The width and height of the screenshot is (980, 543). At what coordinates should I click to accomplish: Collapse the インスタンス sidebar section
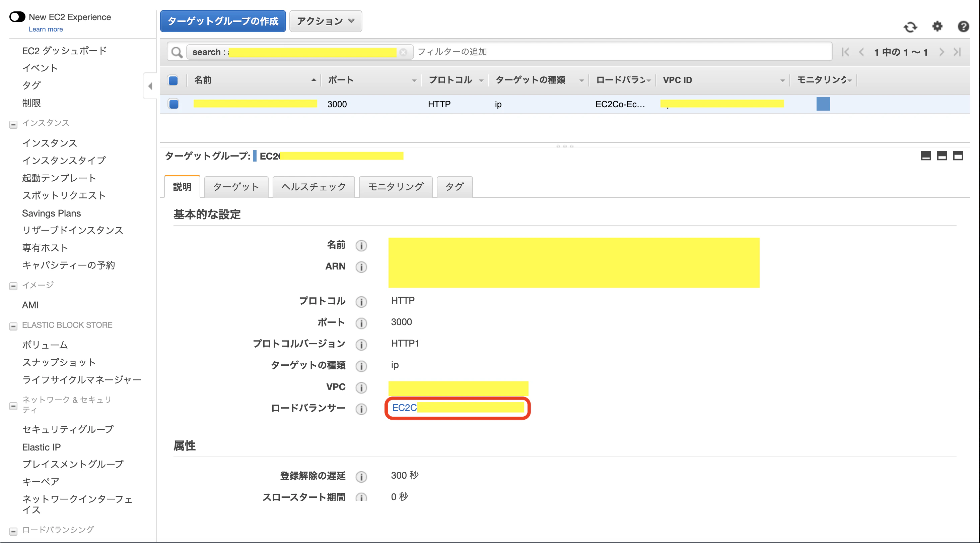pyautogui.click(x=13, y=124)
